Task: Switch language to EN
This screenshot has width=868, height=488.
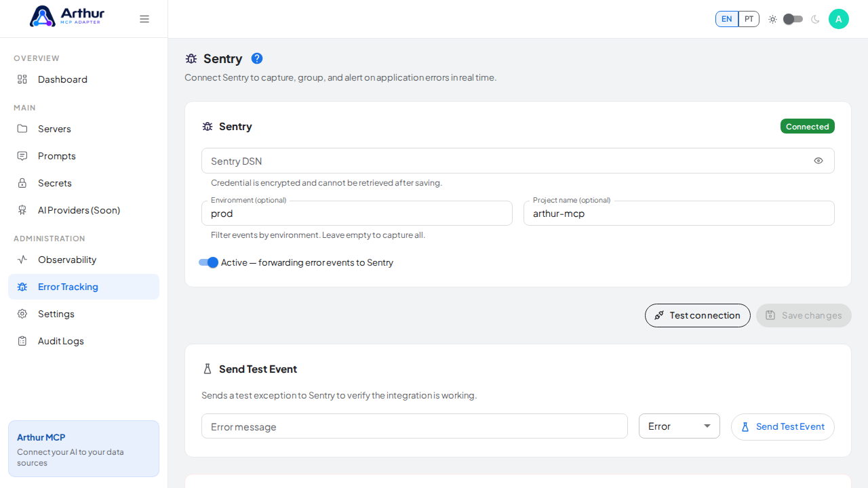Action: [727, 19]
